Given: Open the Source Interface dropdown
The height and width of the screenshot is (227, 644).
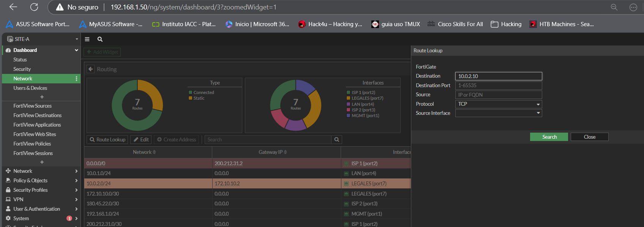Looking at the screenshot, I should [498, 113].
